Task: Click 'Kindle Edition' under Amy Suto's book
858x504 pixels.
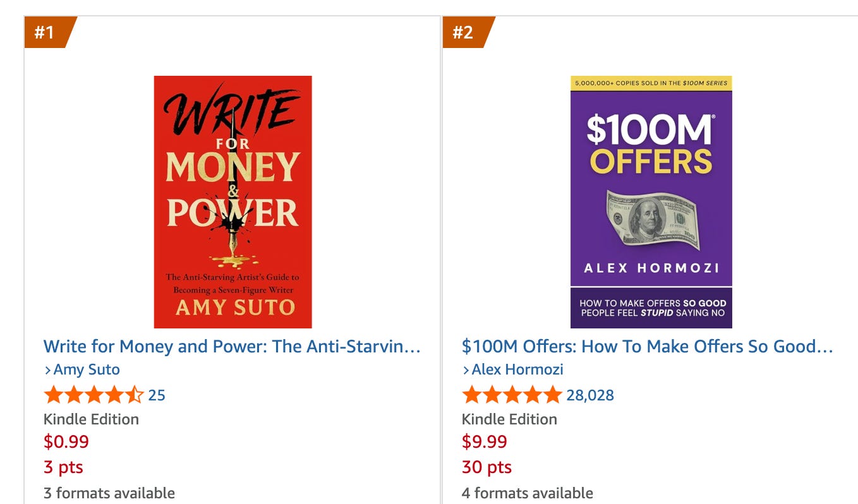Action: pos(91,419)
